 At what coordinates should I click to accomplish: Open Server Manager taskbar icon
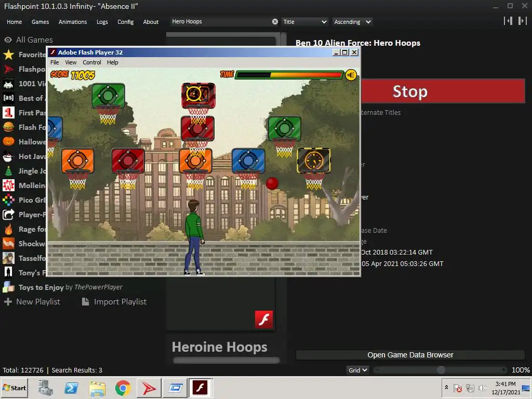tap(46, 388)
